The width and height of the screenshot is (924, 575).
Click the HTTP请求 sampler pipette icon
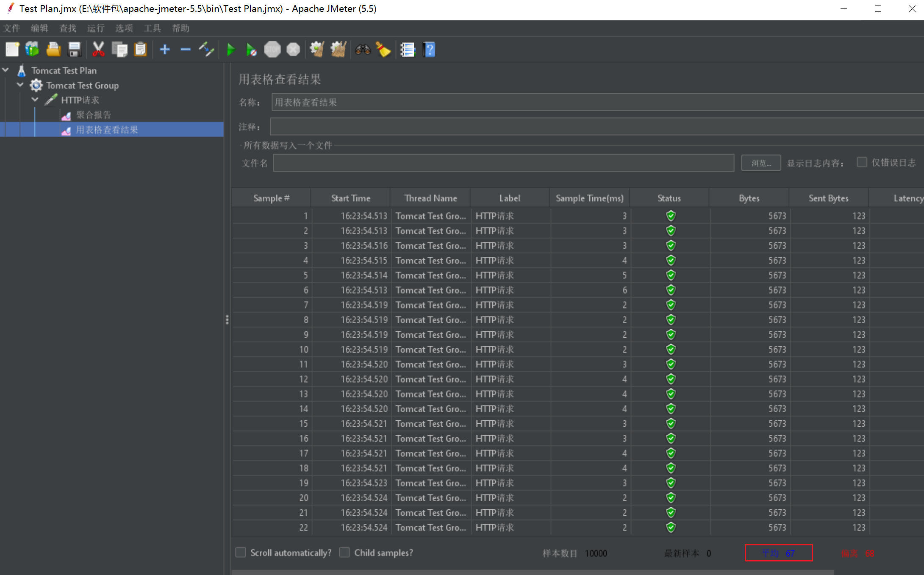51,100
